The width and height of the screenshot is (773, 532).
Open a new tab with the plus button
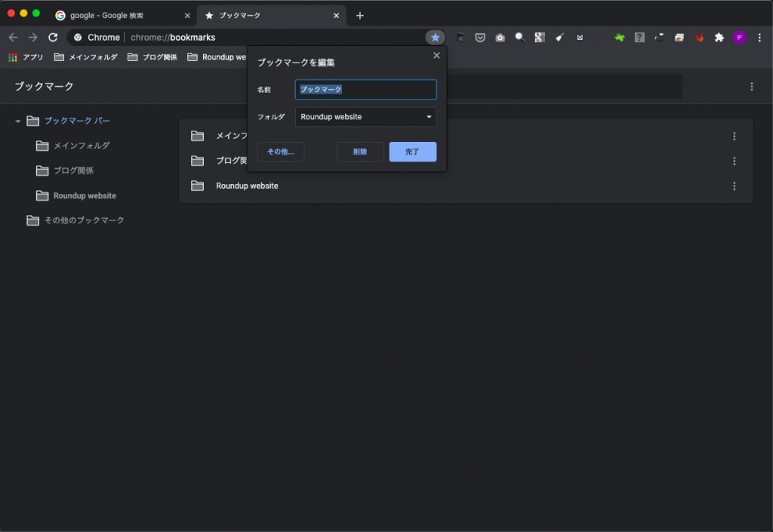click(360, 16)
